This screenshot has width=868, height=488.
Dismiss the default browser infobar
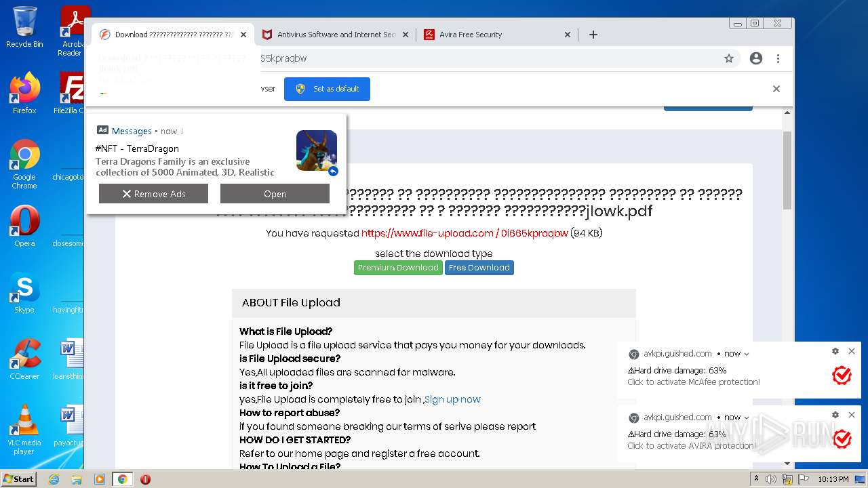776,89
